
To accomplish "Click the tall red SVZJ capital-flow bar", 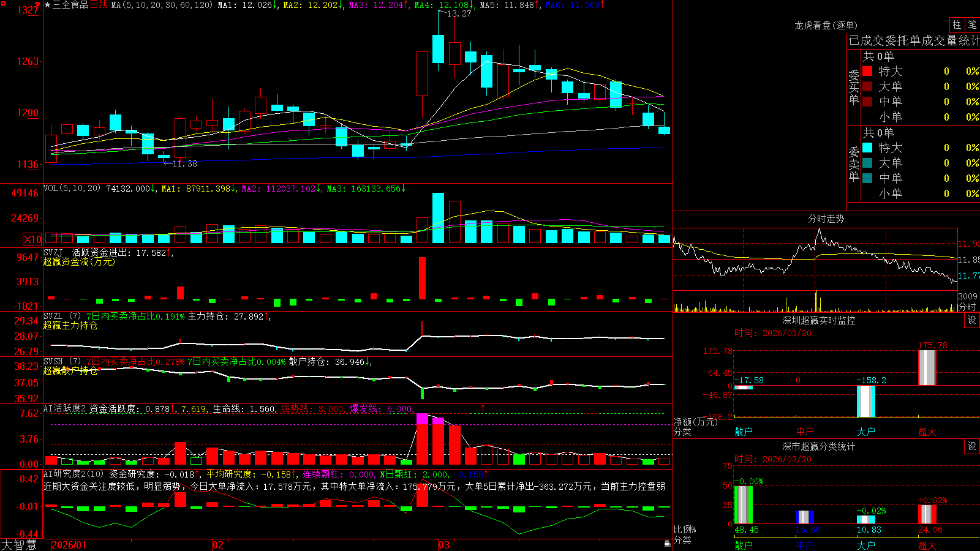I will pos(423,278).
